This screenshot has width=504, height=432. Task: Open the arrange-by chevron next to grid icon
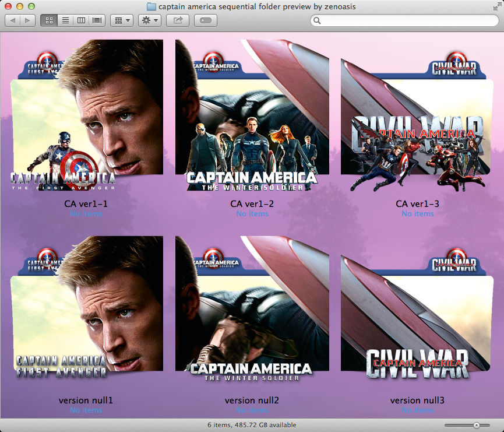click(128, 19)
